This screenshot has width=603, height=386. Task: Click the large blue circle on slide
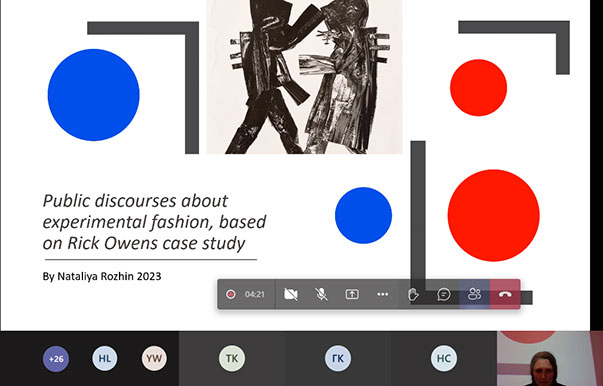coord(93,95)
